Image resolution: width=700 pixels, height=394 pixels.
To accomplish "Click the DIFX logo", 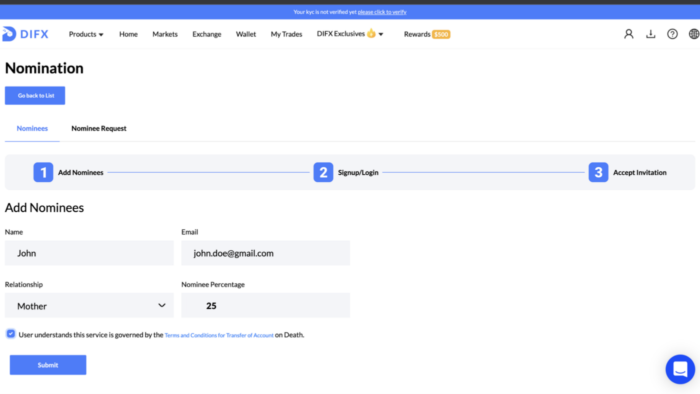I will click(25, 34).
